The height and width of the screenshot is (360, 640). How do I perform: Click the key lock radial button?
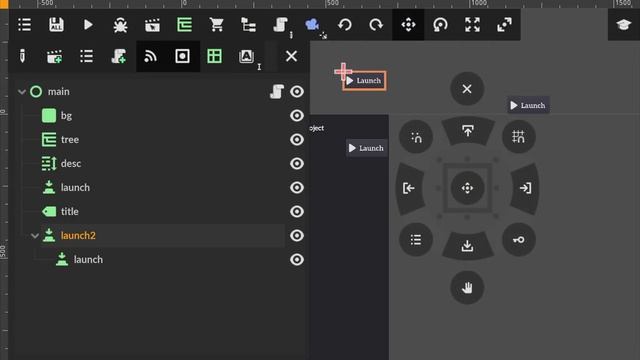[x=518, y=240]
